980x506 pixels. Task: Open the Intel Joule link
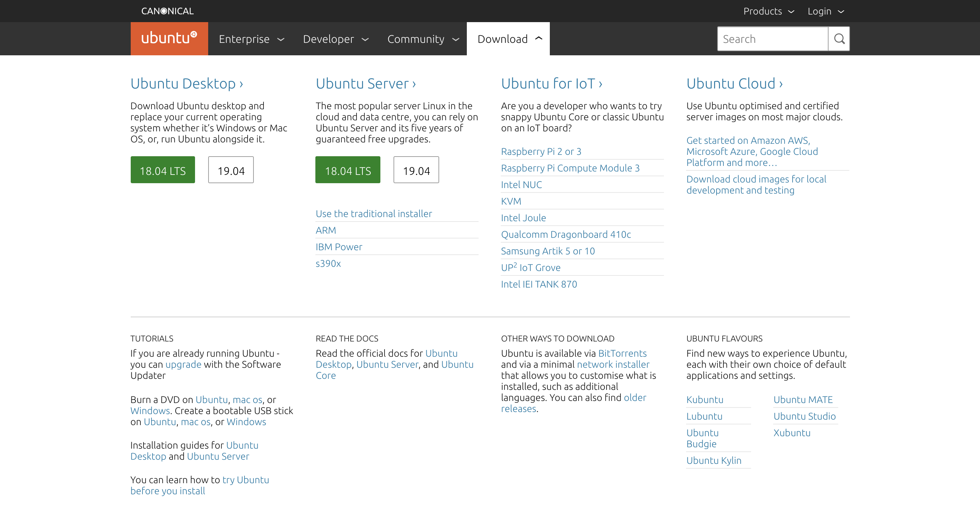(523, 218)
